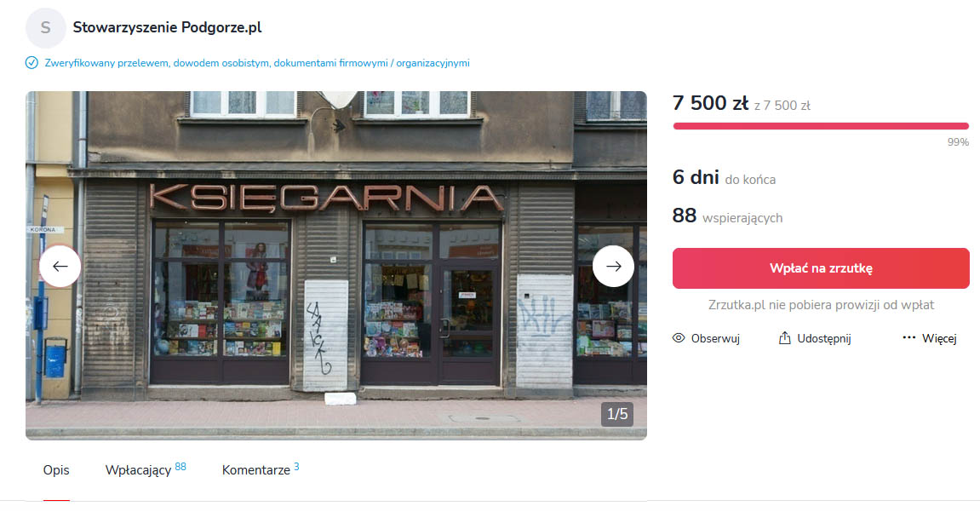This screenshot has width=980, height=529.
Task: Click the verification details text link
Action: (x=257, y=63)
